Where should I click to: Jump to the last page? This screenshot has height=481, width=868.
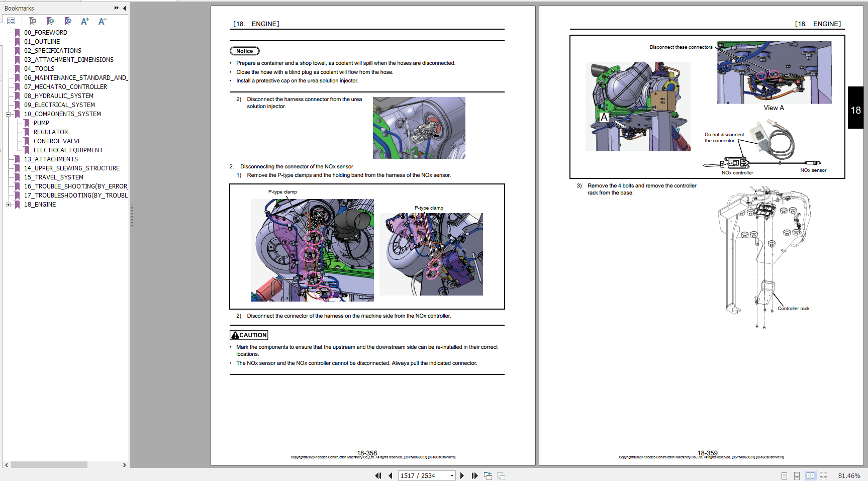pyautogui.click(x=474, y=475)
